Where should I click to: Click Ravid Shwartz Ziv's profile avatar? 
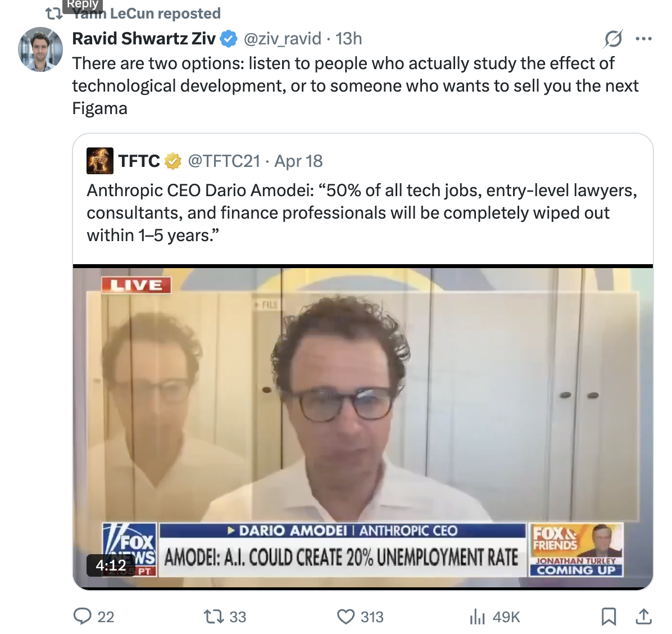(40, 49)
